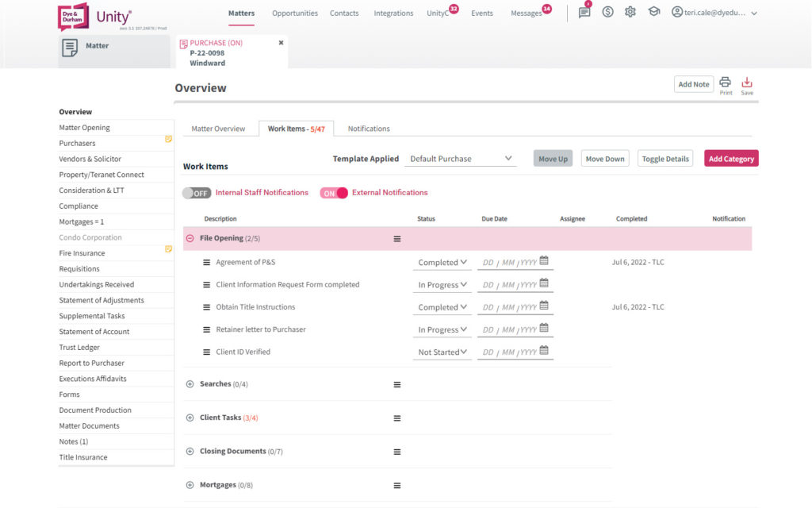Expand the Searches category

(x=190, y=383)
